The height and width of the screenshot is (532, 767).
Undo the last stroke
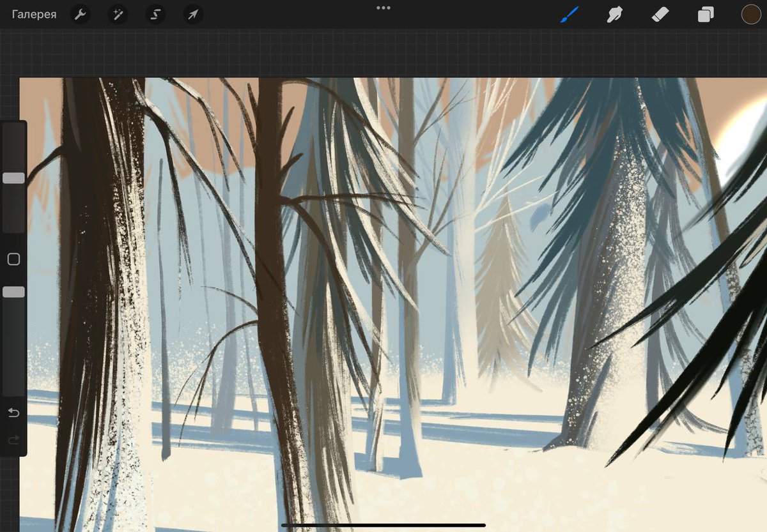[13, 413]
